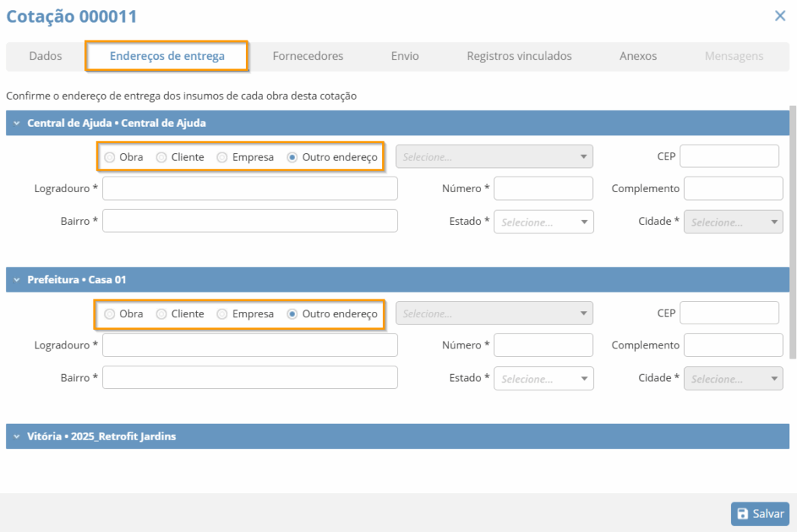Click the CEP field in Central de Ajuda
This screenshot has width=797, height=532.
(x=729, y=156)
